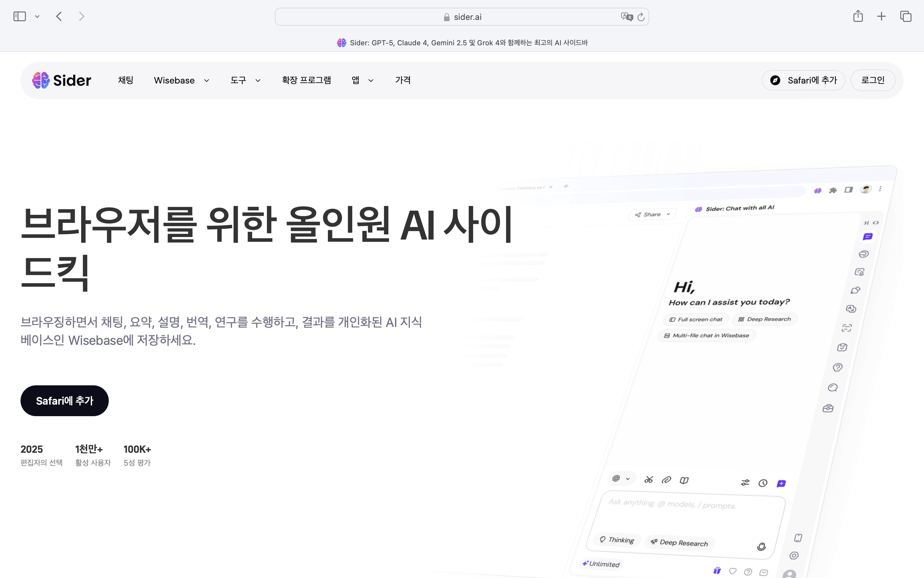Click the purple gift icon at mockup bottom
The height and width of the screenshot is (578, 924).
[x=717, y=571]
